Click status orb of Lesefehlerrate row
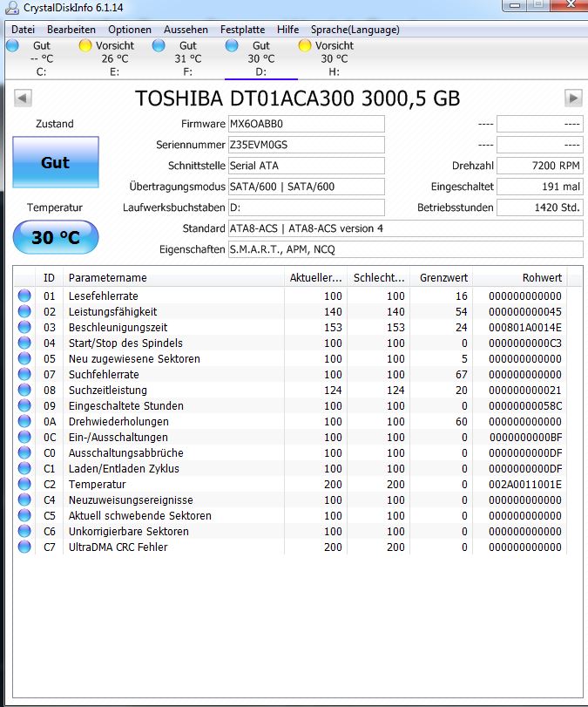 24,296
